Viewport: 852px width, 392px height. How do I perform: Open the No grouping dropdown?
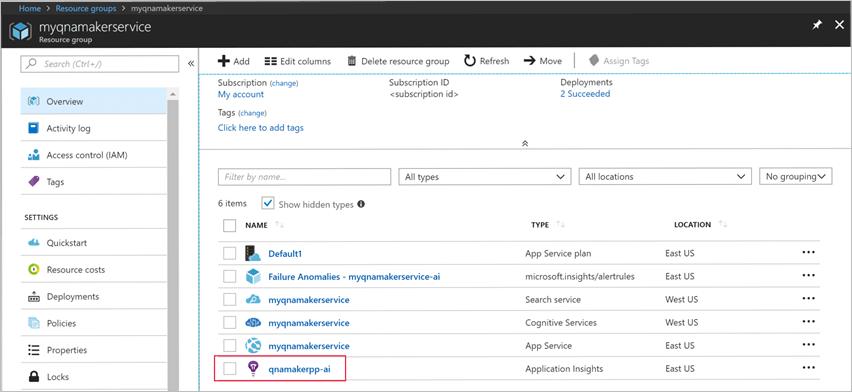tap(795, 177)
